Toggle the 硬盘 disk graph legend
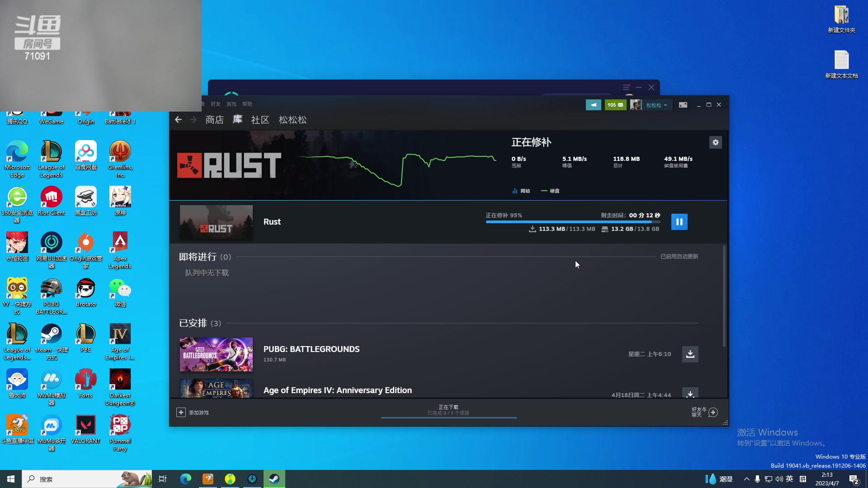868x488 pixels. [x=550, y=191]
